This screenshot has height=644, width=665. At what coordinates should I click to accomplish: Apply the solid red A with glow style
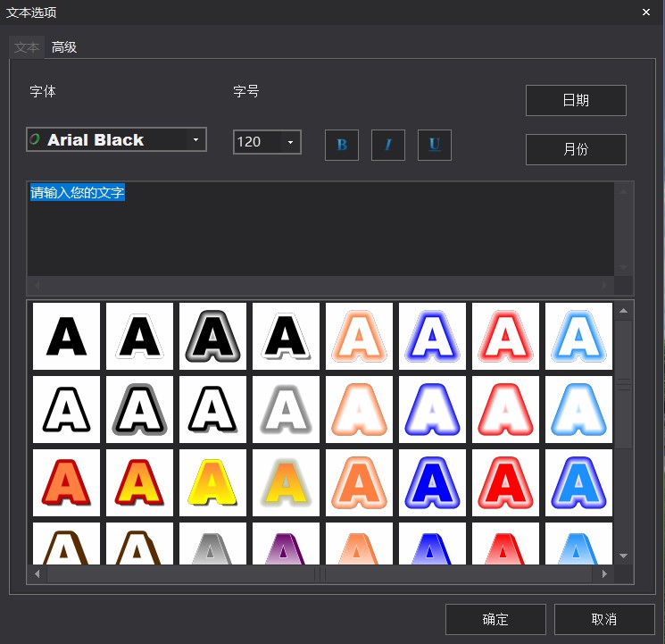[x=505, y=482]
